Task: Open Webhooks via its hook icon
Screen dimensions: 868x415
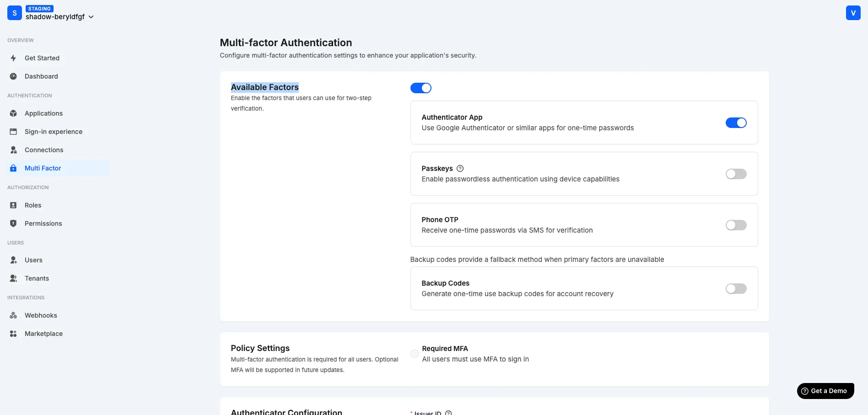Action: pyautogui.click(x=13, y=315)
